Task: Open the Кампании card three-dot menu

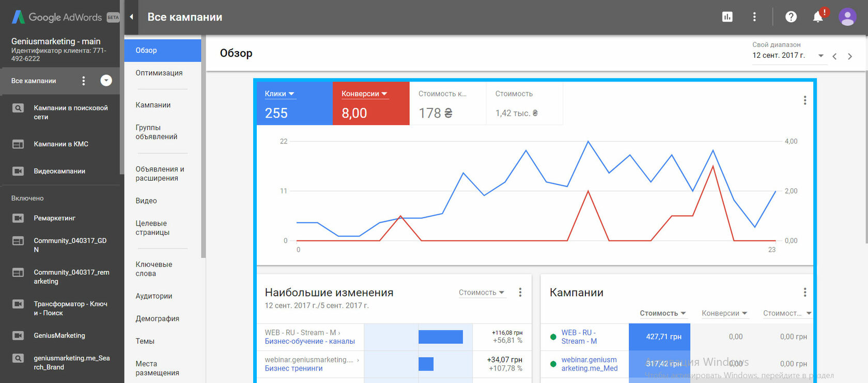Action: pyautogui.click(x=805, y=292)
